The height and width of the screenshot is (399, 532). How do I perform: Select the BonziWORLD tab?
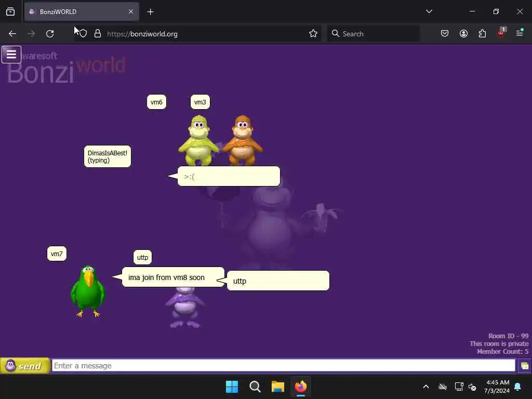[x=82, y=11]
